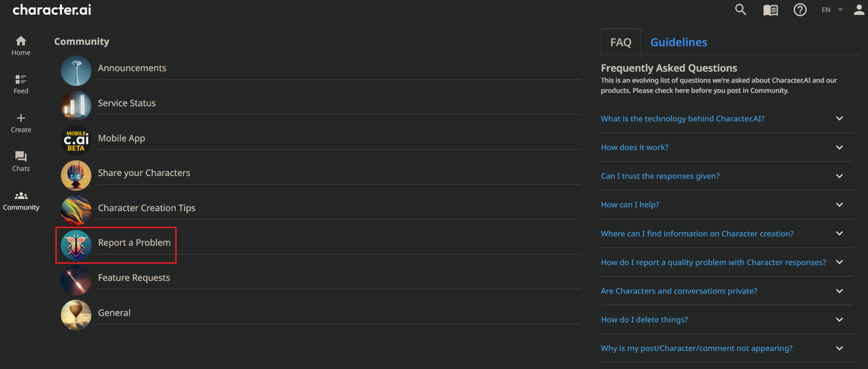Viewport: 868px width, 369px height.
Task: Click the Mobile App beta thumbnail
Action: (x=76, y=140)
